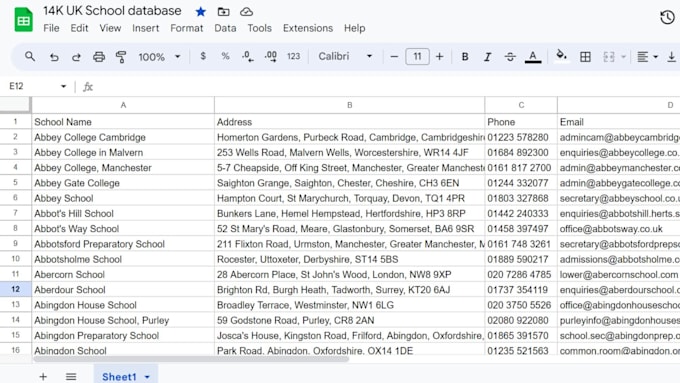Check cloud save status icon
680x383 pixels.
(246, 12)
